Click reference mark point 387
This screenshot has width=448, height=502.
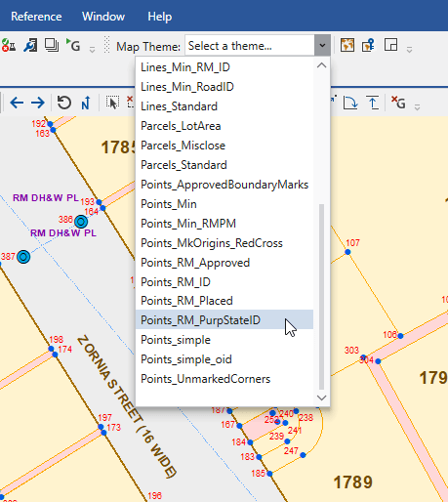pyautogui.click(x=23, y=257)
